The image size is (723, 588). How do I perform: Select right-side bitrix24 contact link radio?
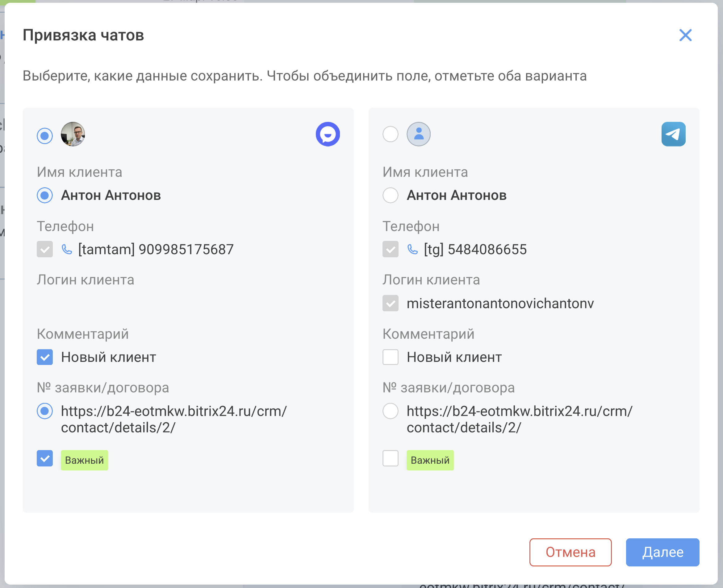tap(390, 411)
